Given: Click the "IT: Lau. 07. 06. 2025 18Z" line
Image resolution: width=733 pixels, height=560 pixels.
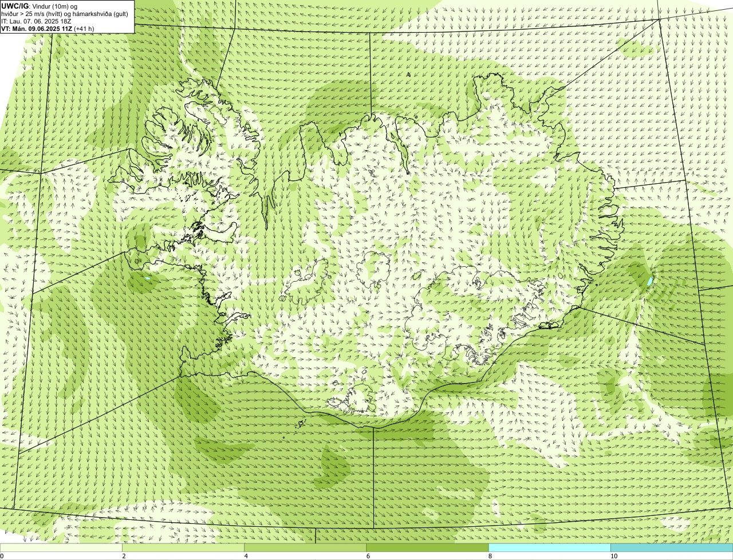Looking at the screenshot, I should coord(36,21).
